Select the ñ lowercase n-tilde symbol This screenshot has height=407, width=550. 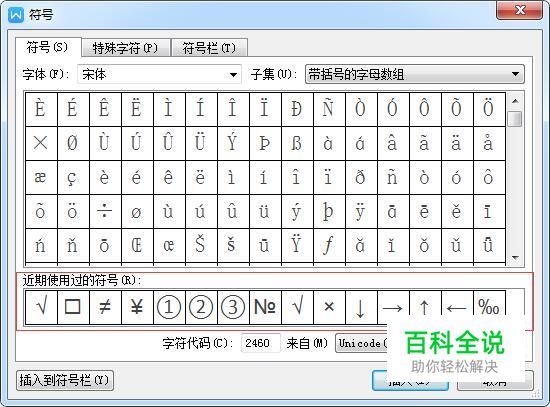[393, 178]
